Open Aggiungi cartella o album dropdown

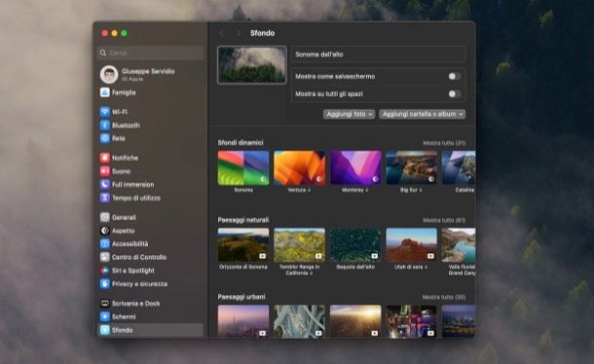(423, 114)
